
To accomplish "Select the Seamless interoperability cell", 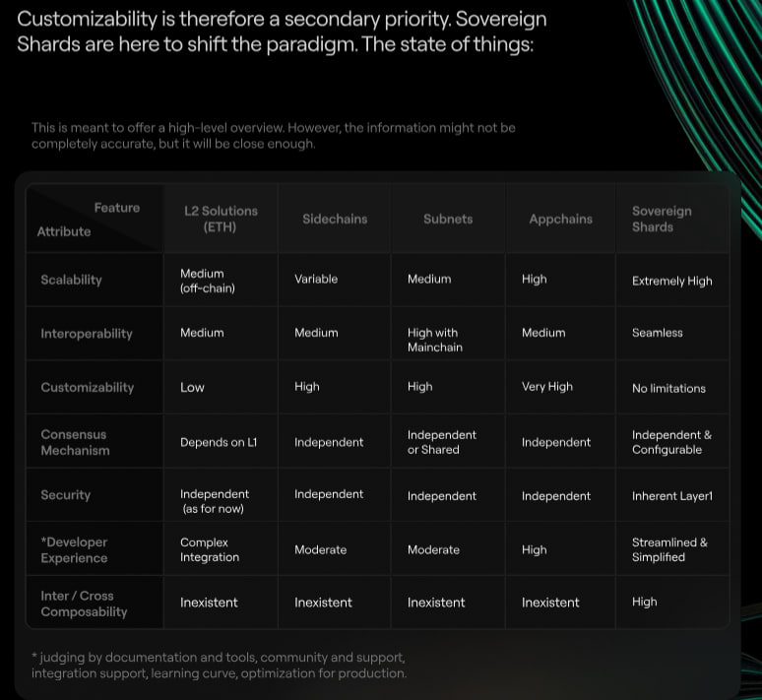I will (657, 333).
